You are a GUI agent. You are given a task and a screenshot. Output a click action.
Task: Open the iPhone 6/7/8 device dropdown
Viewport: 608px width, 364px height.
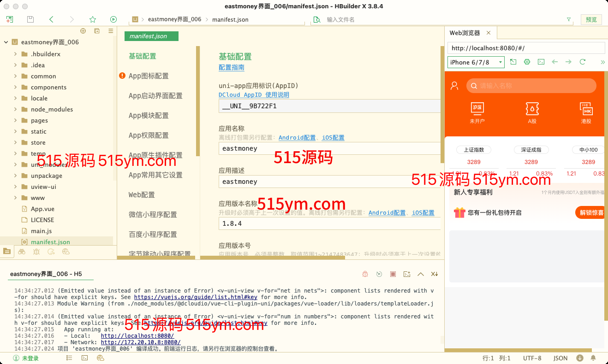click(476, 62)
